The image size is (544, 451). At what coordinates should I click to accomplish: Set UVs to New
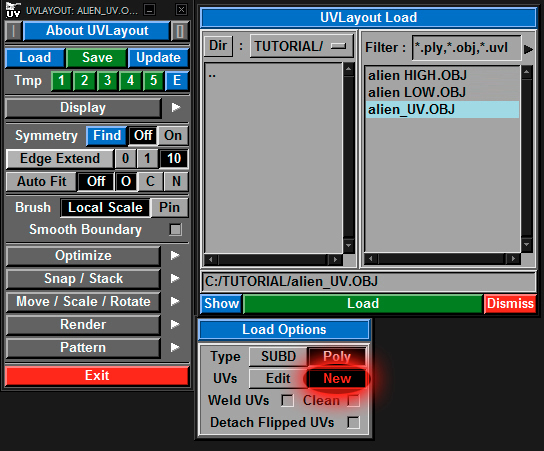337,378
